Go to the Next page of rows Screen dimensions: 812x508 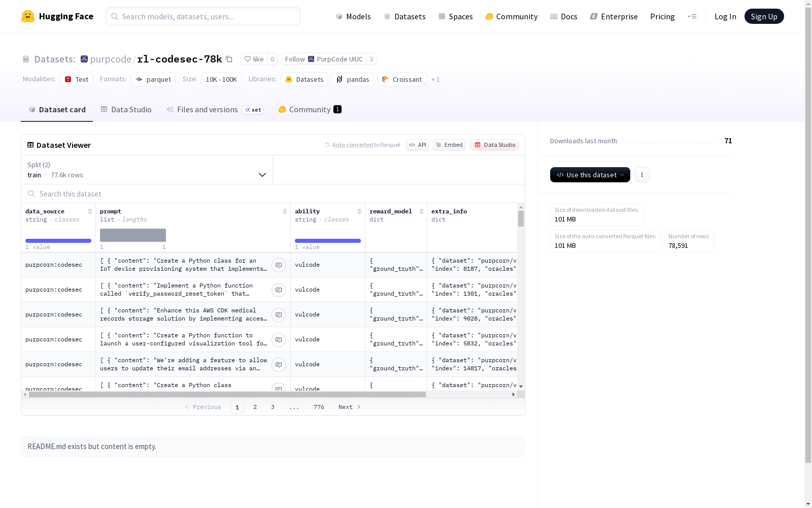click(x=350, y=407)
